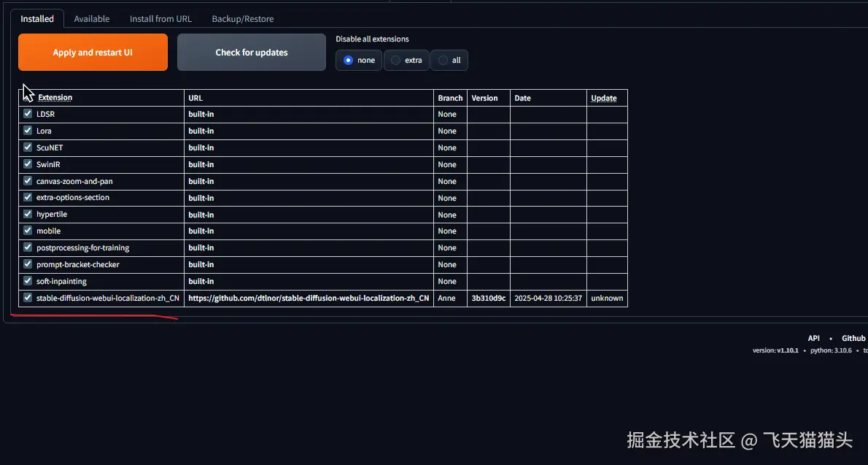Screen dimensions: 868x465
Task: Toggle the soft-inpainting extension checkbox
Action: [28, 280]
